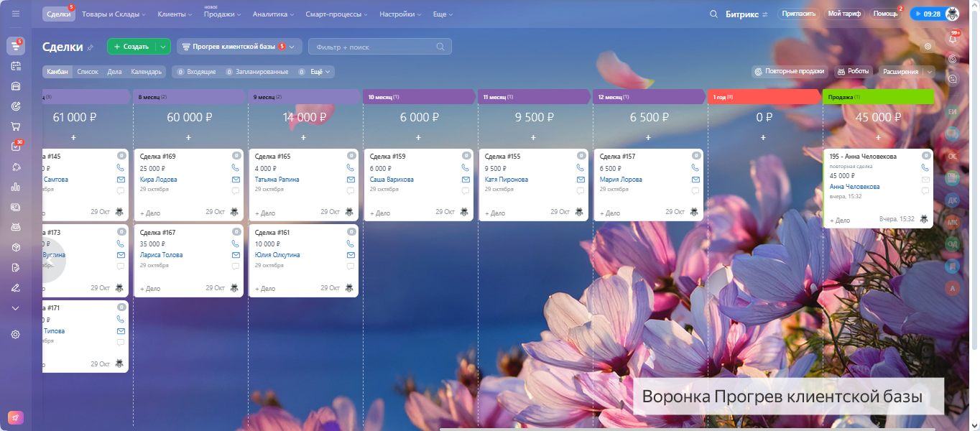Image resolution: width=980 pixels, height=431 pixels.
Task: Open the Товары и Склады menu
Action: point(114,14)
